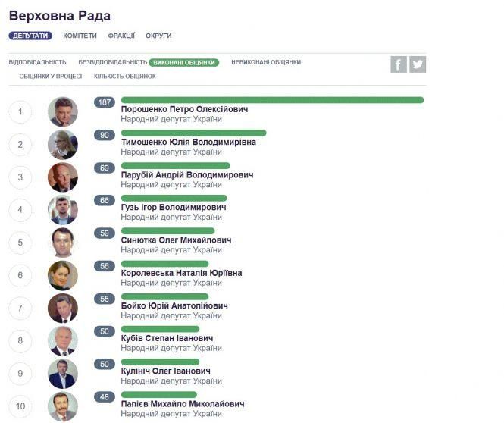Open Гузь Ігор Володимирович profile link
The width and height of the screenshot is (504, 423).
coord(174,208)
